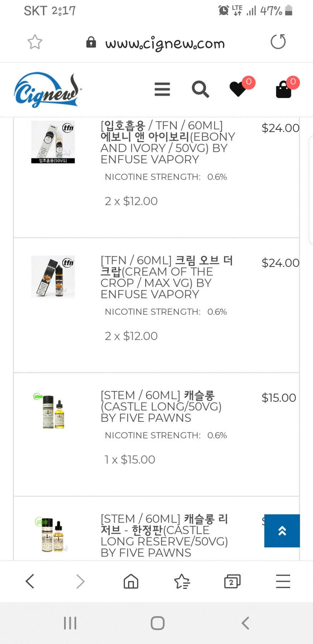Open the hamburger navigation menu

tap(162, 89)
